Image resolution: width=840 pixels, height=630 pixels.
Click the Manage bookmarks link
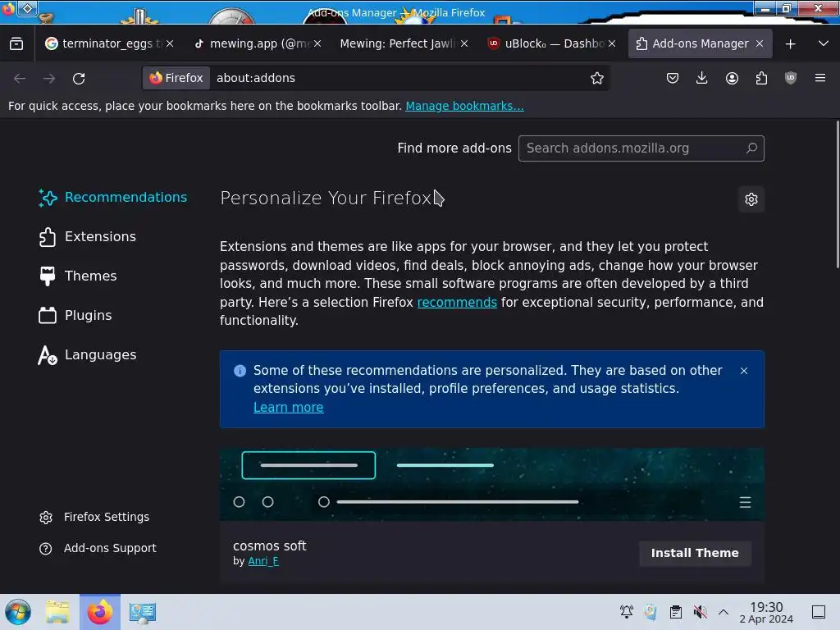(x=464, y=106)
